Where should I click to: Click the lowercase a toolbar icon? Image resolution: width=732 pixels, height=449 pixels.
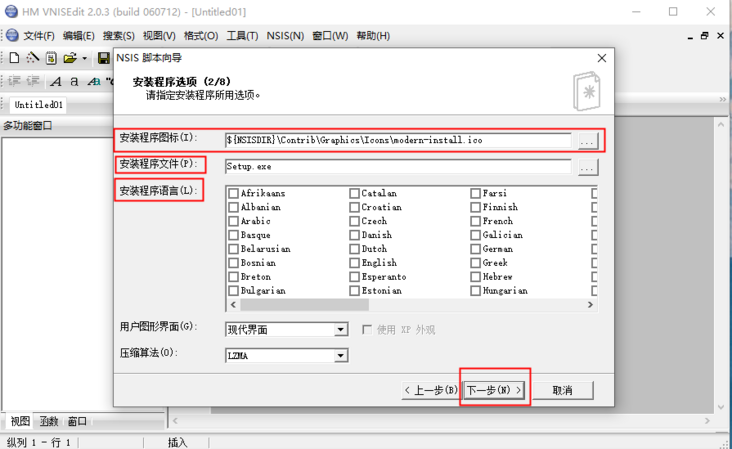pyautogui.click(x=74, y=82)
